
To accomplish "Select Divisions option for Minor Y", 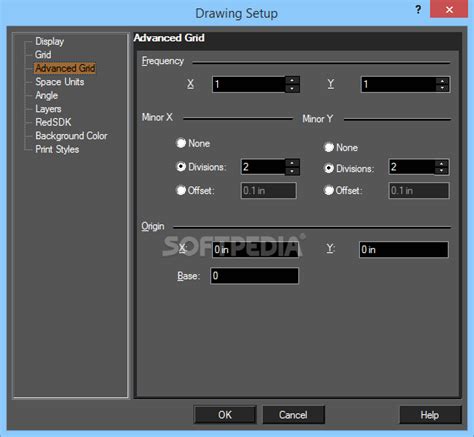I will pos(349,168).
